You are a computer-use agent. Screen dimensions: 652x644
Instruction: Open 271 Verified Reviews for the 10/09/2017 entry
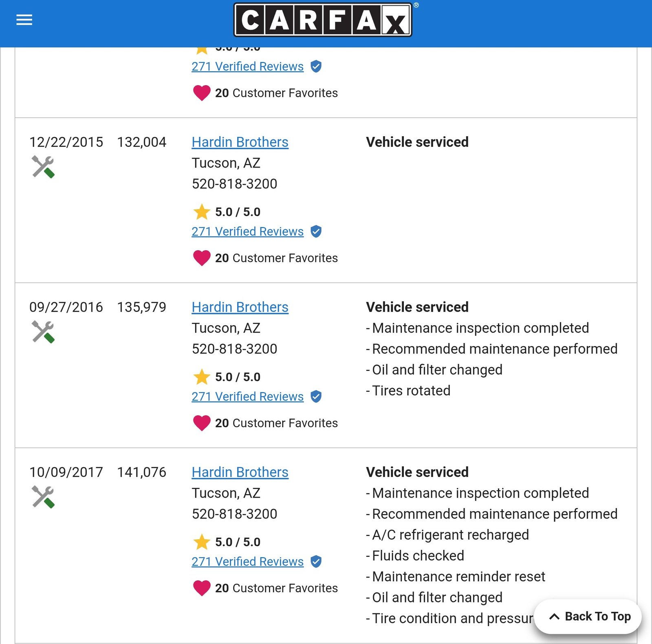pos(247,562)
